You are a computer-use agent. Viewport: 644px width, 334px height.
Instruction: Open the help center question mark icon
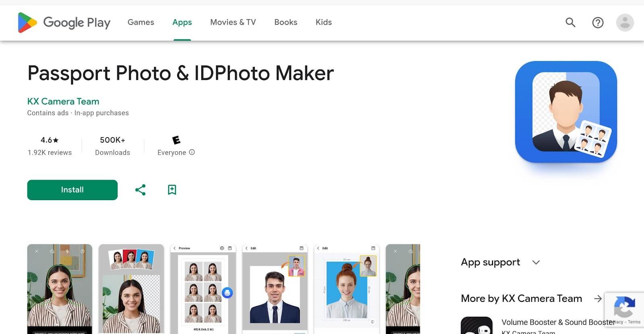coord(598,23)
